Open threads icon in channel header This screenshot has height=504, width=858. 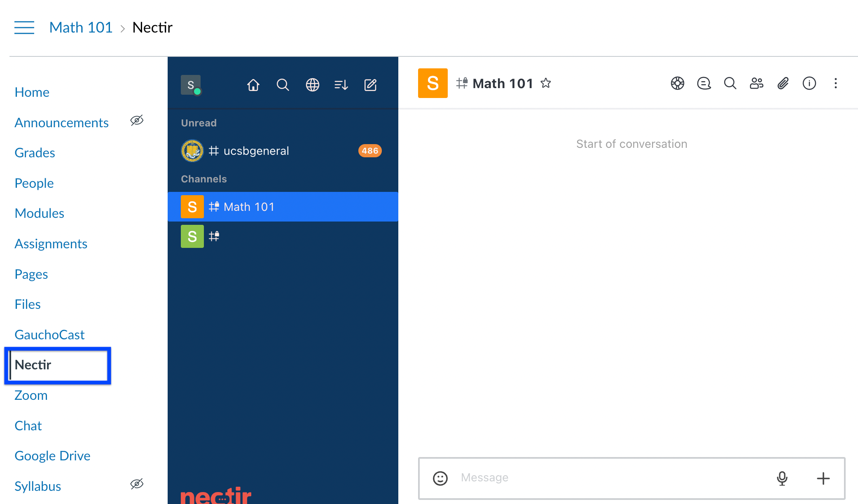704,83
